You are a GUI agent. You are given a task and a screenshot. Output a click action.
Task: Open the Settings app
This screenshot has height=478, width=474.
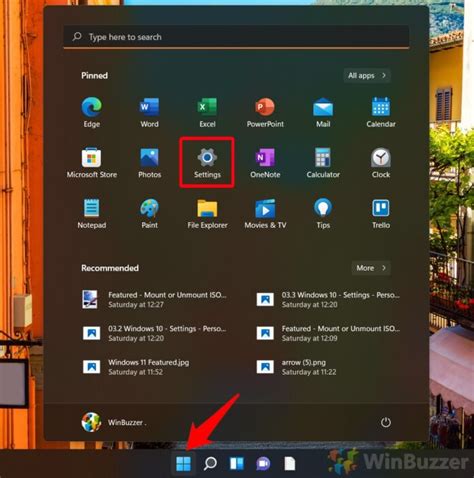207,163
